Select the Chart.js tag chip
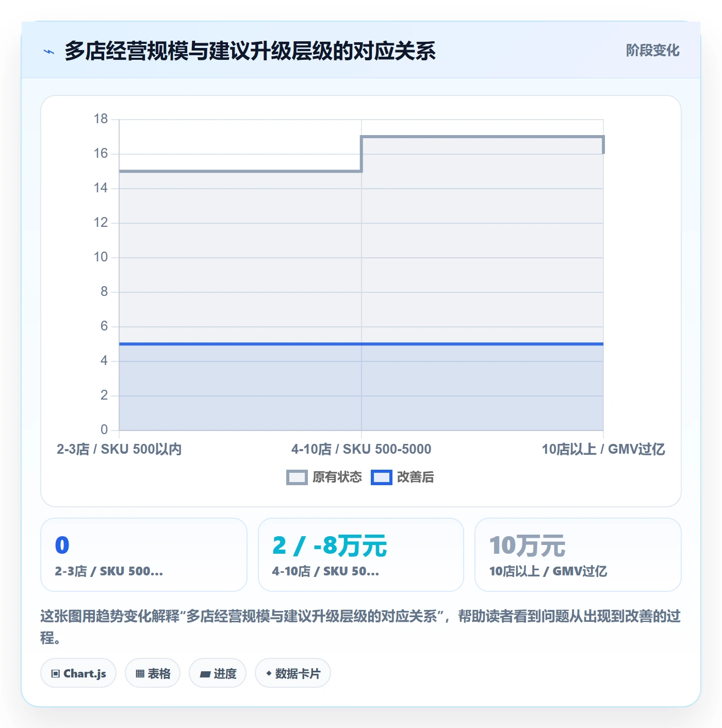The image size is (722, 728). [78, 673]
